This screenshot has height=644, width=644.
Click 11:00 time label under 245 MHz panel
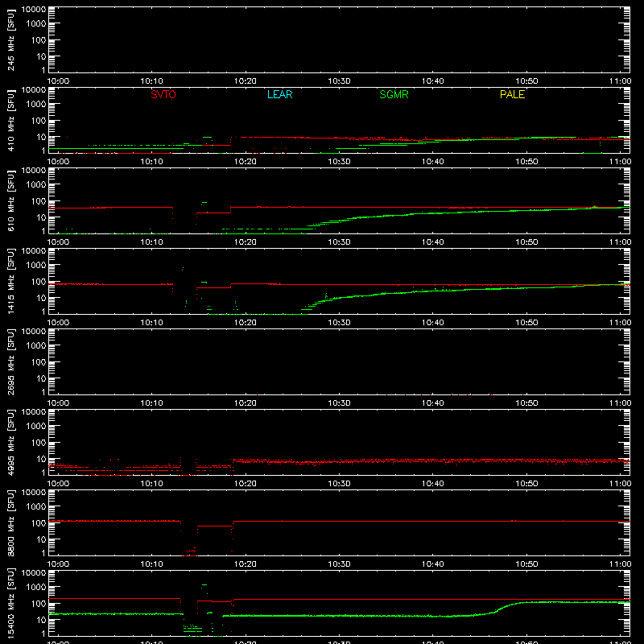click(620, 81)
